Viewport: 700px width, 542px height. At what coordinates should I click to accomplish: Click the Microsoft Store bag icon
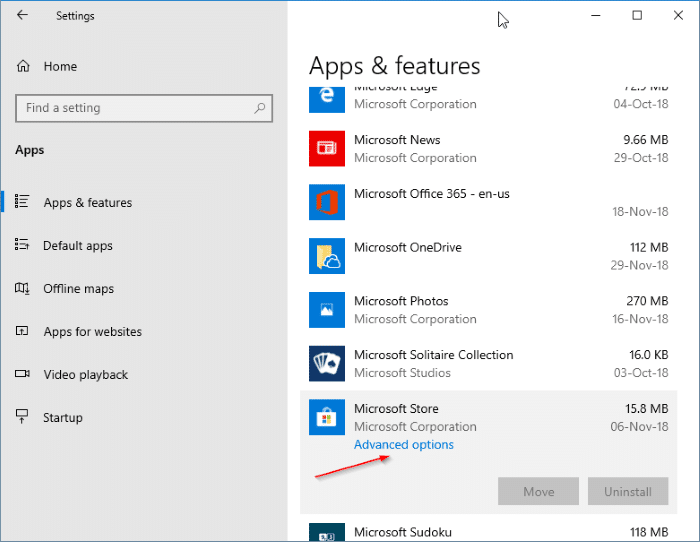point(327,417)
